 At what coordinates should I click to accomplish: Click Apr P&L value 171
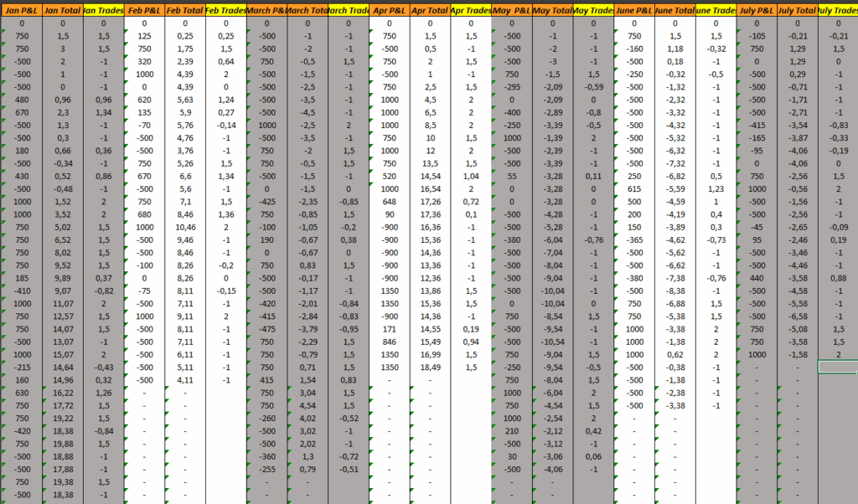(x=390, y=329)
